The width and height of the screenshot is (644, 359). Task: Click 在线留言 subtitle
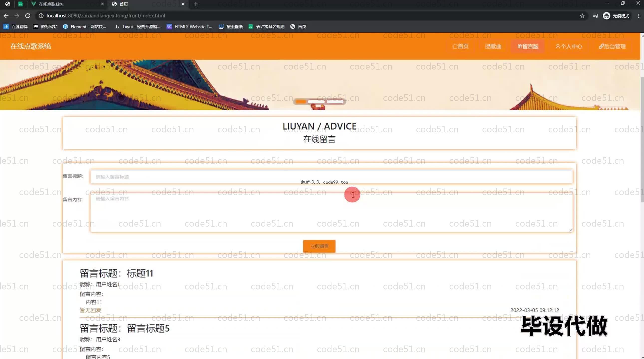[x=319, y=139]
